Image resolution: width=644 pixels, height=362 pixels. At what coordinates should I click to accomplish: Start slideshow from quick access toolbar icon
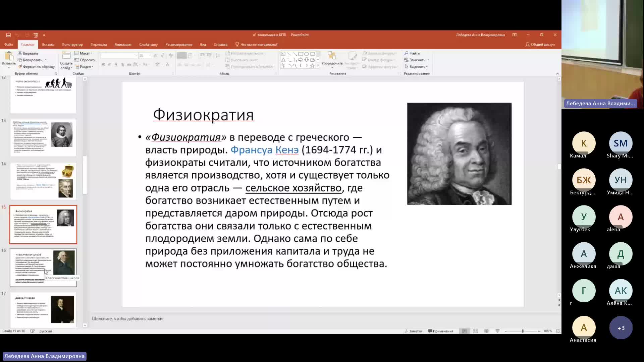click(36, 35)
